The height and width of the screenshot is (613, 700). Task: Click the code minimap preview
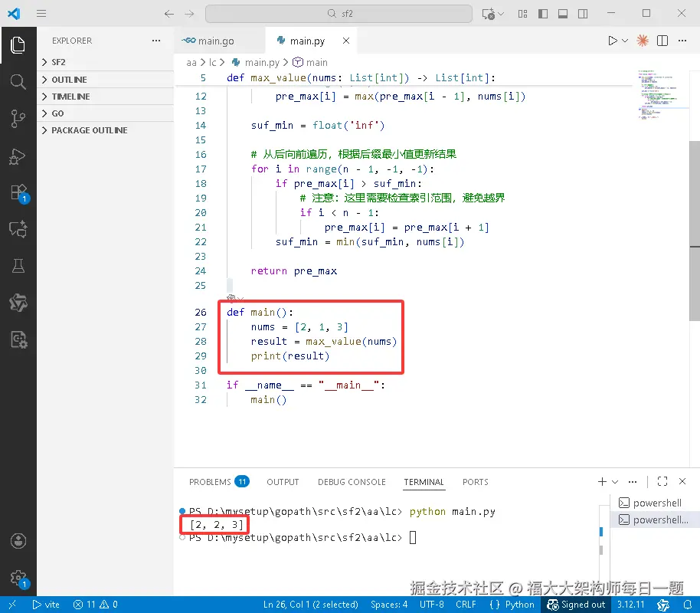tap(662, 94)
